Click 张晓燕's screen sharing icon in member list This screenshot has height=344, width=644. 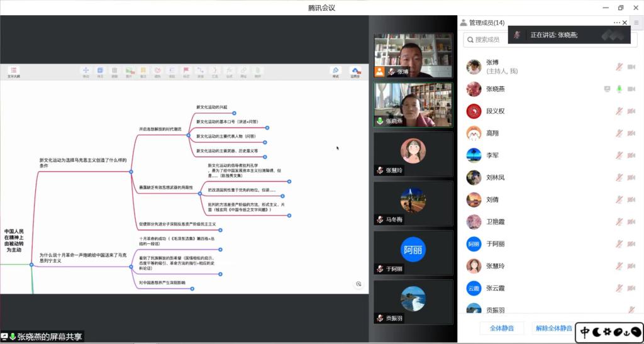[x=607, y=89]
